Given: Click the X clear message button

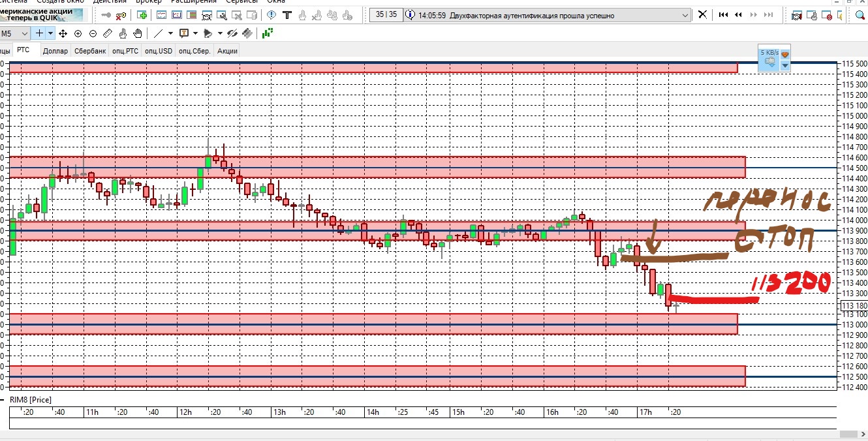Looking at the screenshot, I should point(702,15).
